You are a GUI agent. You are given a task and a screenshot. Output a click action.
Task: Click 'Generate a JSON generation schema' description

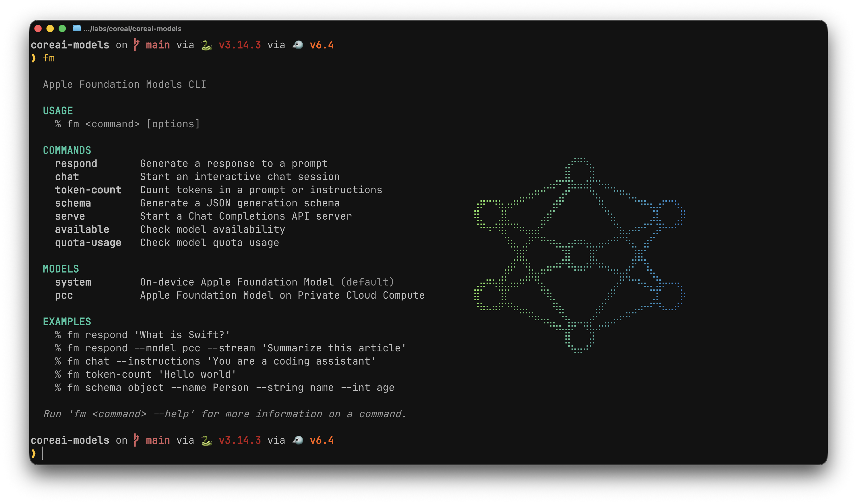(240, 203)
